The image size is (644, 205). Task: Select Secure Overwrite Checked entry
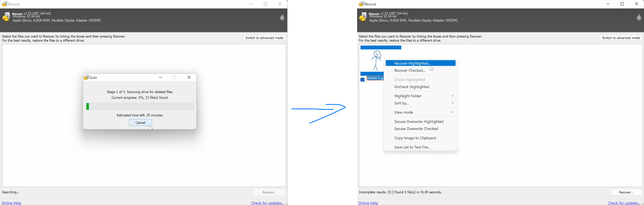click(420, 129)
